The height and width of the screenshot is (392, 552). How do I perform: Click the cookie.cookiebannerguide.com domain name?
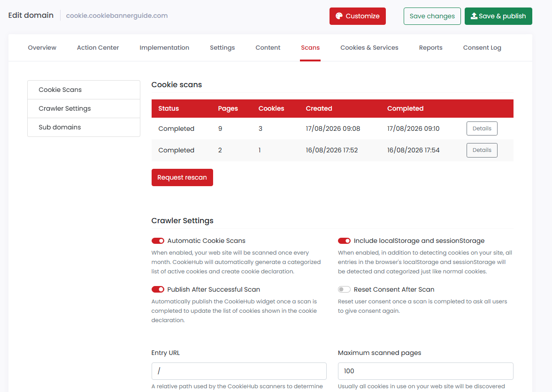pos(117,15)
